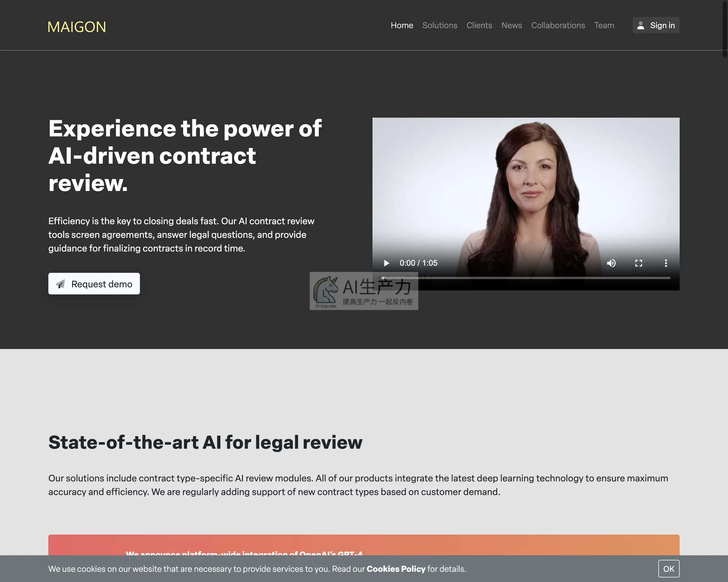Click the MAIGON logo
Image resolution: width=728 pixels, height=582 pixels.
tap(77, 27)
